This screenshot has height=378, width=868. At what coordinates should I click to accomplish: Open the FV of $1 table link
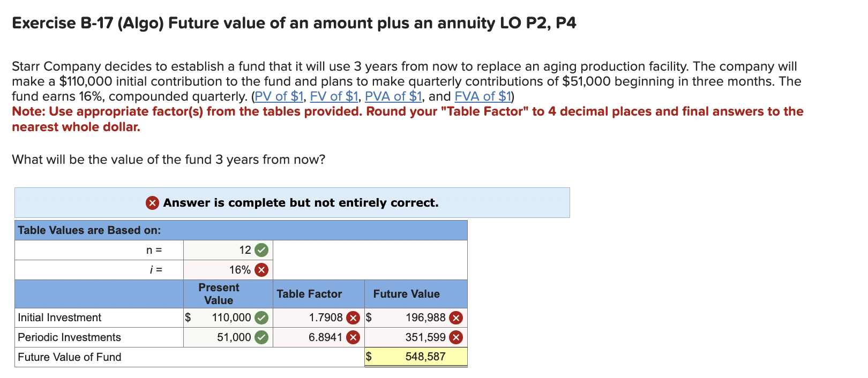[x=334, y=96]
